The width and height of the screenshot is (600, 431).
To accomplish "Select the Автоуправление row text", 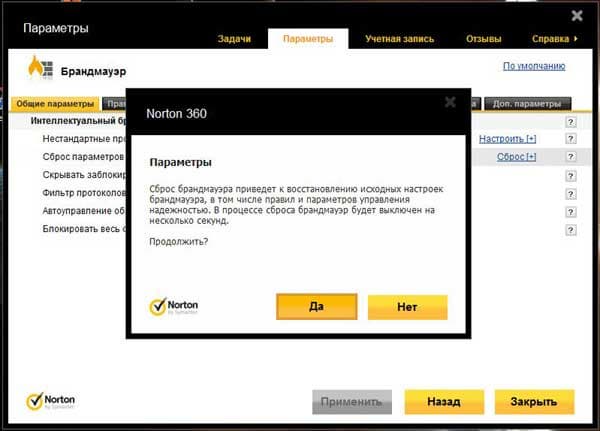I will click(x=83, y=211).
